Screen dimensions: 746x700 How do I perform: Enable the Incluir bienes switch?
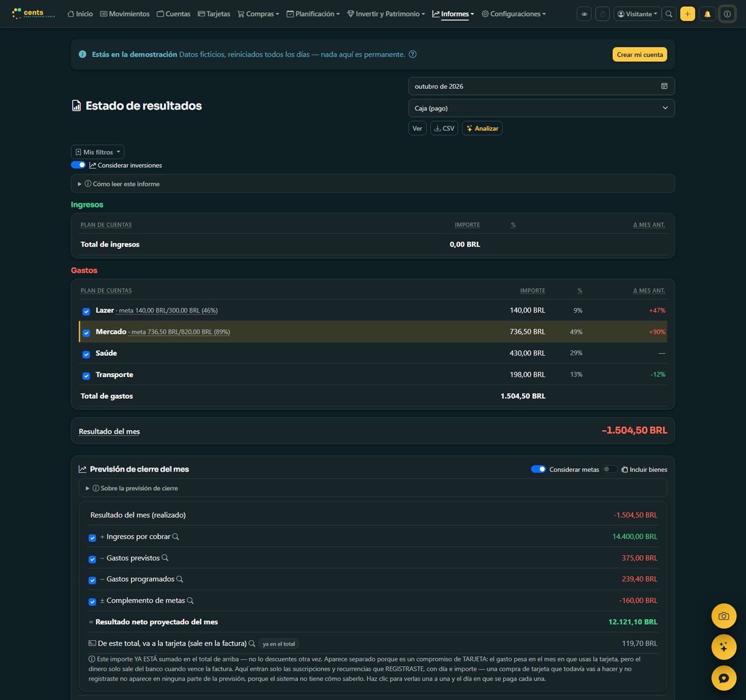[610, 469]
